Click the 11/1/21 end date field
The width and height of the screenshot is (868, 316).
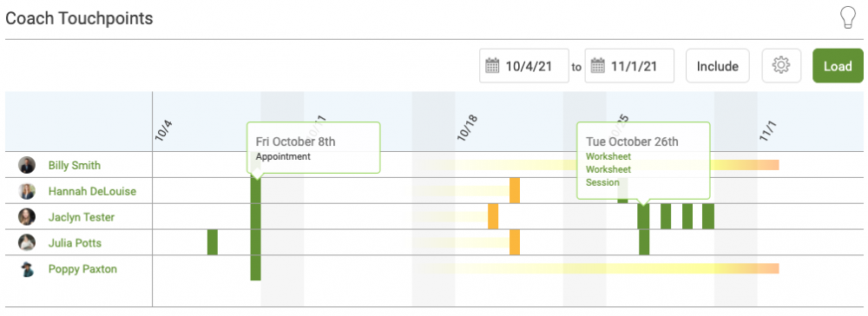(x=629, y=66)
